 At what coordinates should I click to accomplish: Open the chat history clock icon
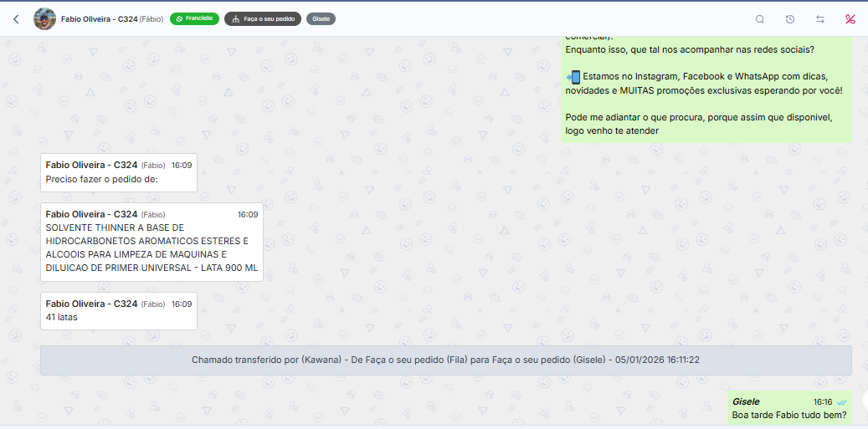[x=790, y=19]
